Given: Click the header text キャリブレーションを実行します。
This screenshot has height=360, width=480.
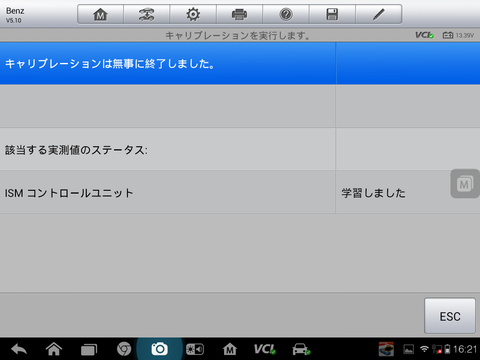Looking at the screenshot, I should pyautogui.click(x=238, y=35).
